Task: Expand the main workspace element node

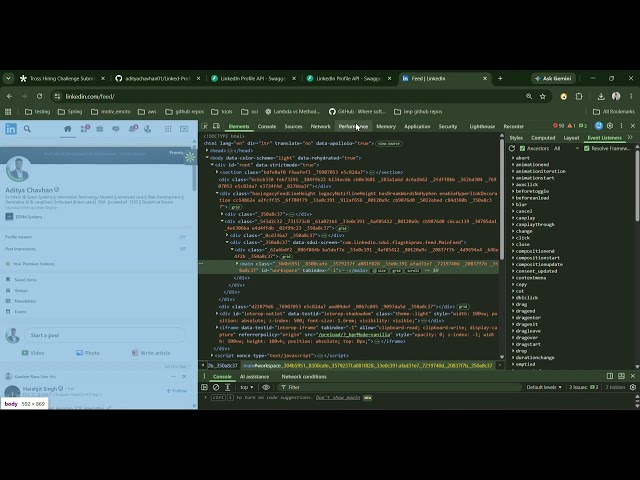Action: [237, 264]
